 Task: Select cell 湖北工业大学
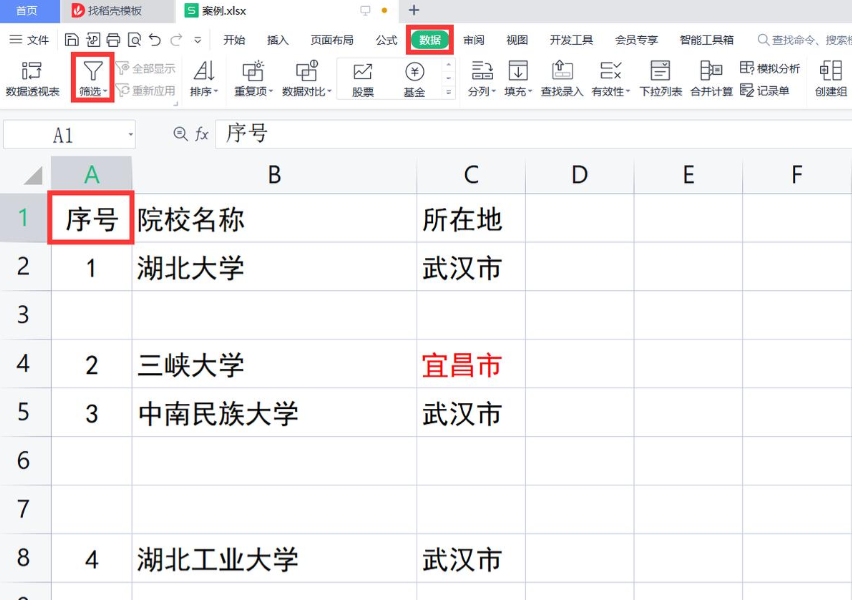(274, 559)
